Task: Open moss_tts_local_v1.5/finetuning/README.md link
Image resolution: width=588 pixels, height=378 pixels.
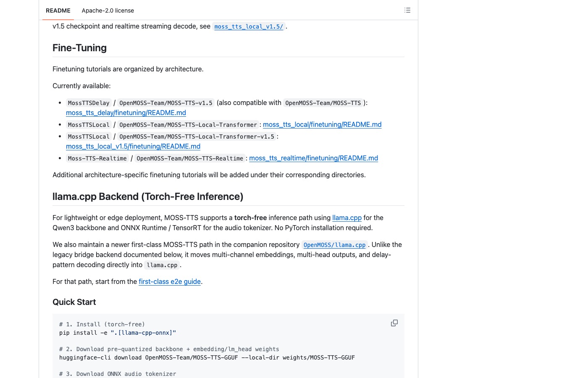Action: [133, 146]
